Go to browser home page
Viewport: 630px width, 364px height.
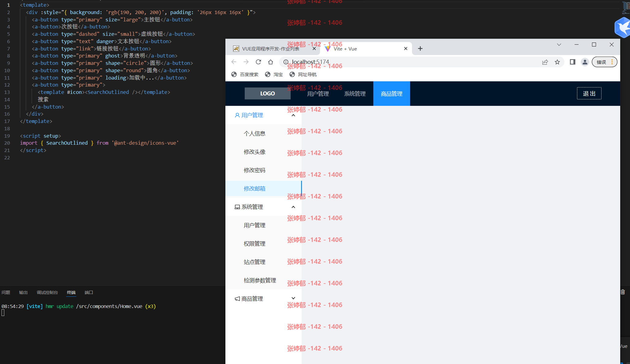(270, 62)
